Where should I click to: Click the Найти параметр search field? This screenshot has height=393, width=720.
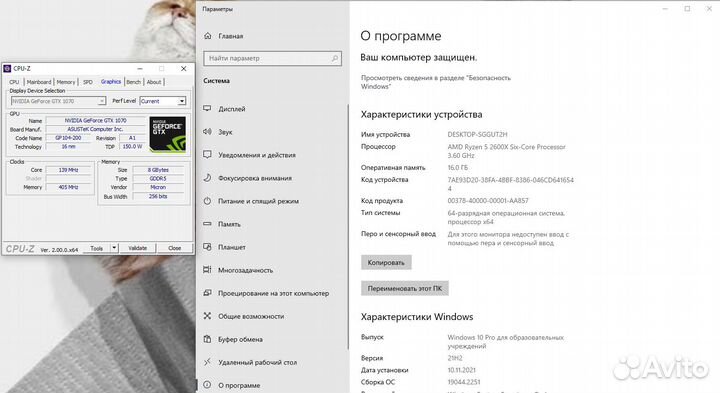(x=272, y=58)
